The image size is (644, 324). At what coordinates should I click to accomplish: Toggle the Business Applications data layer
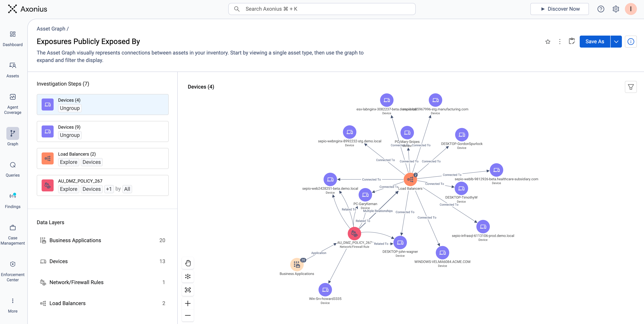103,240
